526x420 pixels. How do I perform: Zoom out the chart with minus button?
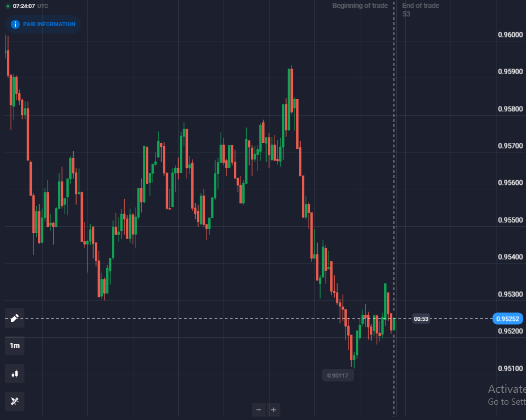tap(259, 410)
